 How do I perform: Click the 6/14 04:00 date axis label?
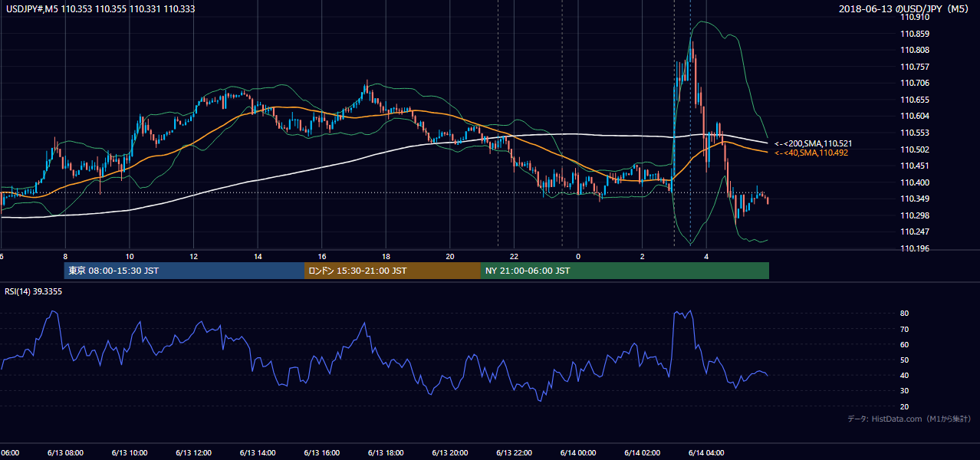coord(706,453)
